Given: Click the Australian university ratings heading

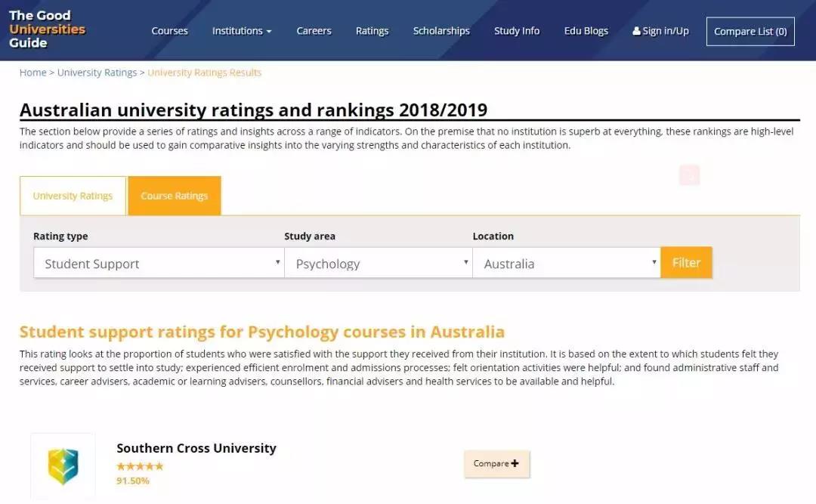Looking at the screenshot, I should [253, 110].
